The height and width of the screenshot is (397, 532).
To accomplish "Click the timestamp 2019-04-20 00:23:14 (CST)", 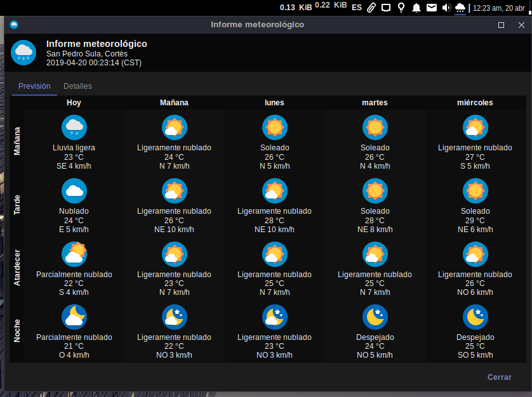I will 94,63.
